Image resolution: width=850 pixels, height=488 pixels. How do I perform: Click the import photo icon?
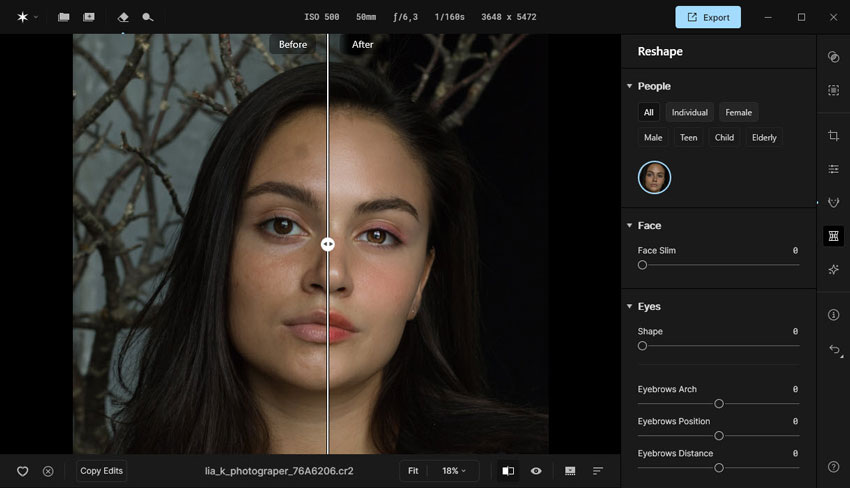coord(89,17)
